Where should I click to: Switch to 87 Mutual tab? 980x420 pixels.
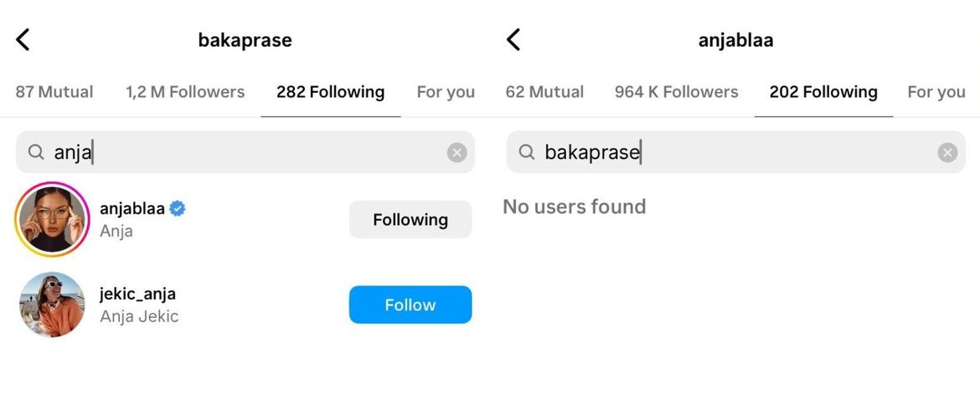(x=54, y=92)
